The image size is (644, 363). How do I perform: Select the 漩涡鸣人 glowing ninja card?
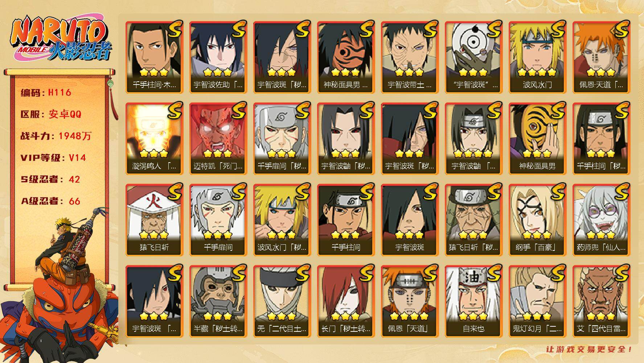(x=154, y=139)
